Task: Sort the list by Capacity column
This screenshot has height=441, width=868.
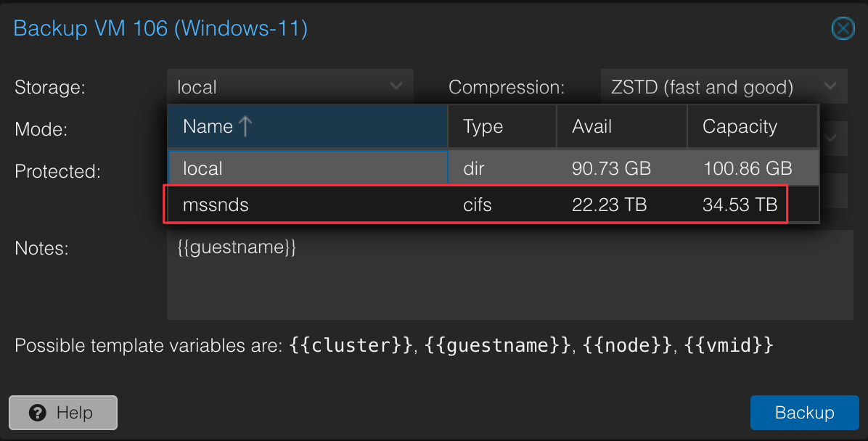Action: coord(753,126)
